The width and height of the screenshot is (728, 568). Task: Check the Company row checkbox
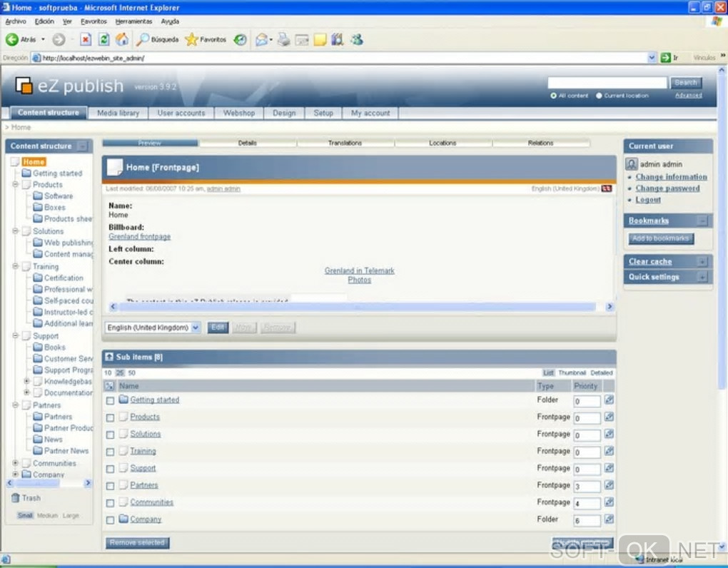coord(110,520)
